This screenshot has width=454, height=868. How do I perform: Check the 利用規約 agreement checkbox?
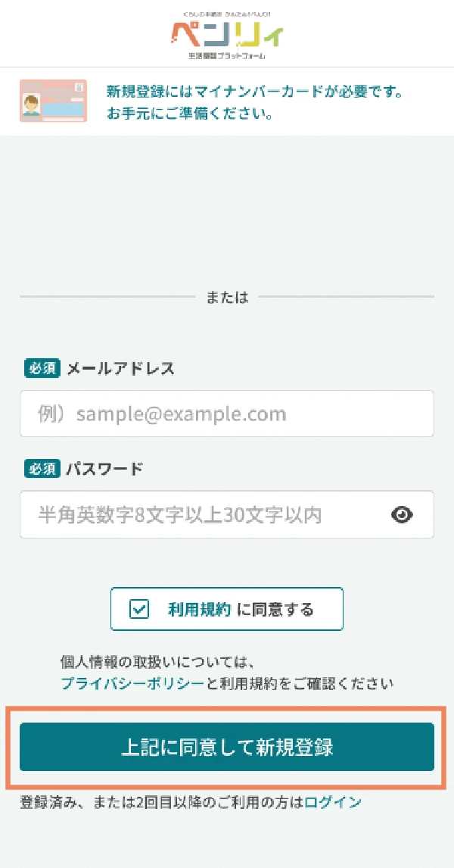139,610
